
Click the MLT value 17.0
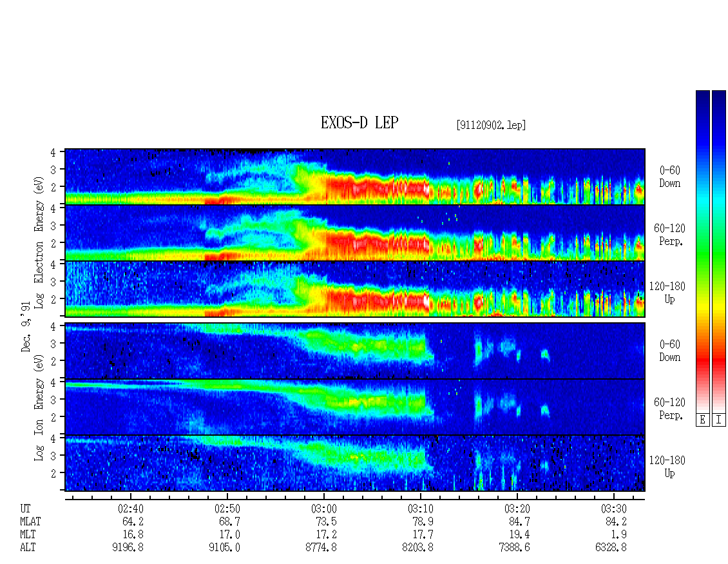(x=229, y=534)
